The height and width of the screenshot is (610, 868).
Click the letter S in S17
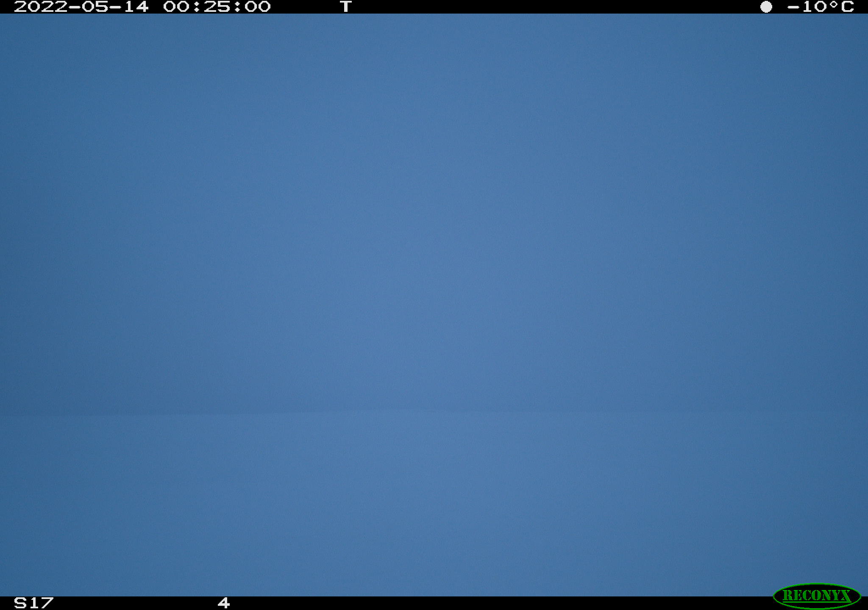20,602
